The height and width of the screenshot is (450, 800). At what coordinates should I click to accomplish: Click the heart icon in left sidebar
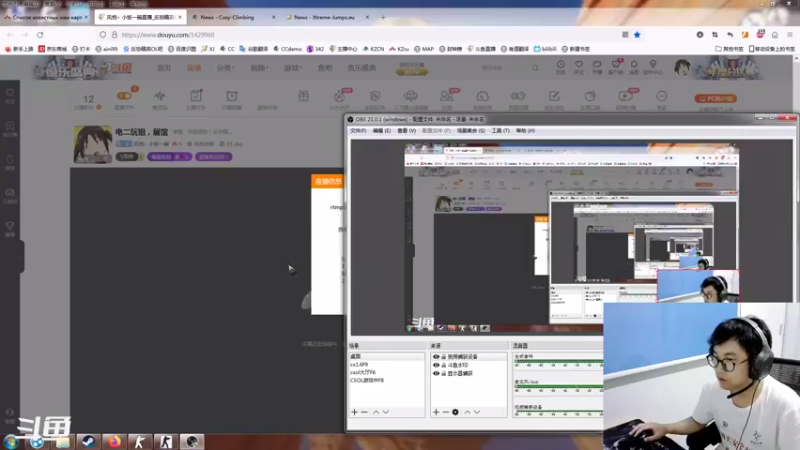coord(10,93)
